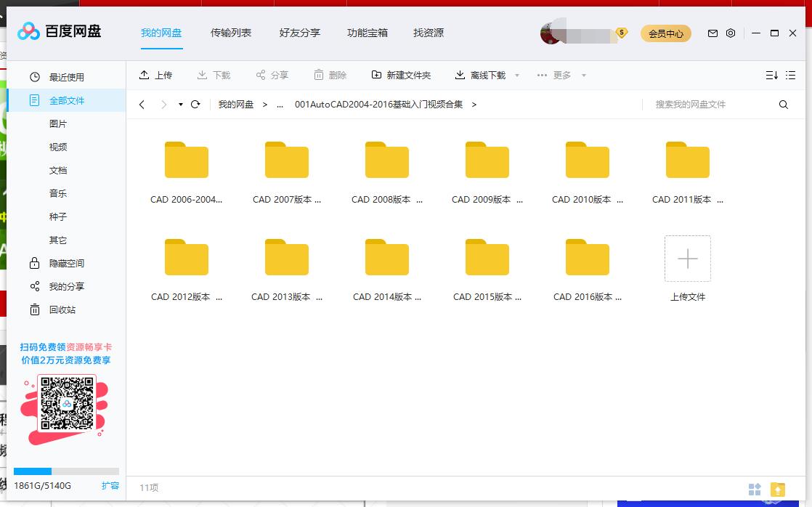This screenshot has height=507, width=812.
Task: Switch to list view mode
Action: (790, 75)
